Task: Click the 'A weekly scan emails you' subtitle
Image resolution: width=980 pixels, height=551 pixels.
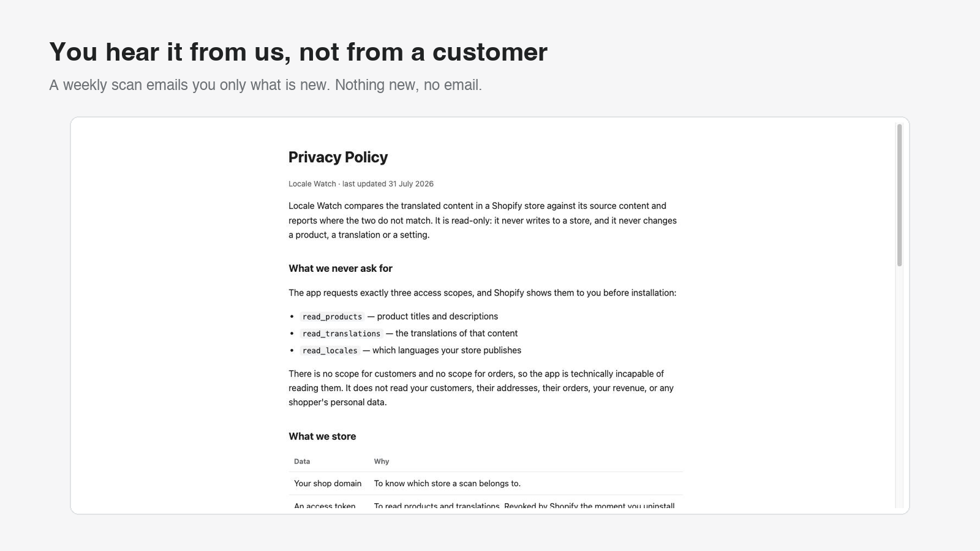Action: click(x=266, y=85)
